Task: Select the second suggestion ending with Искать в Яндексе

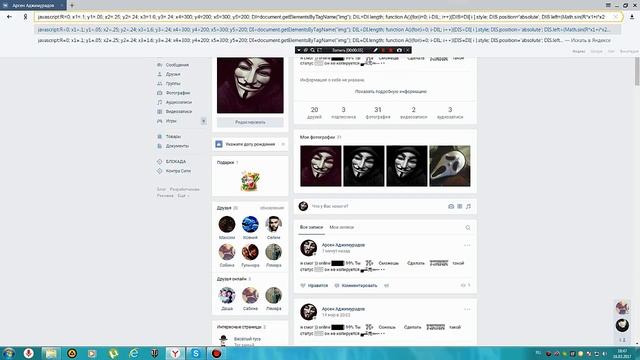Action: point(327,40)
